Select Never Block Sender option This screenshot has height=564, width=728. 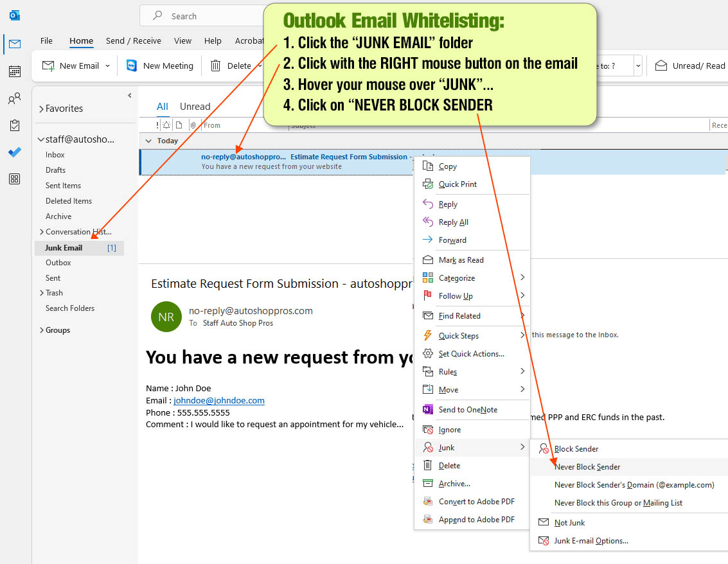click(x=587, y=467)
